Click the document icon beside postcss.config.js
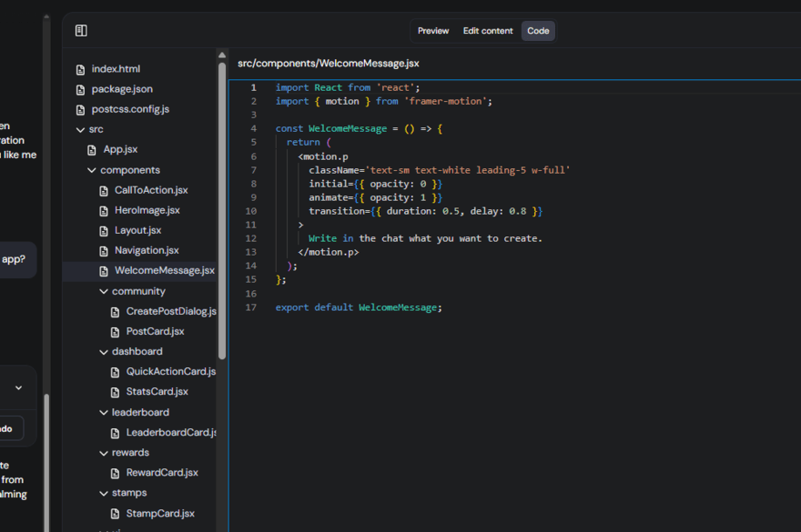The image size is (801, 532). [x=82, y=108]
